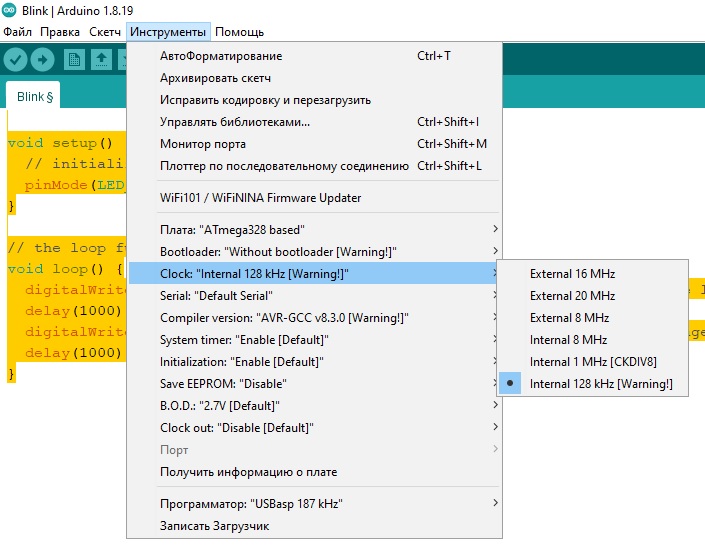The width and height of the screenshot is (705, 548).
Task: Click the Arduino logo in title bar
Action: tap(9, 10)
